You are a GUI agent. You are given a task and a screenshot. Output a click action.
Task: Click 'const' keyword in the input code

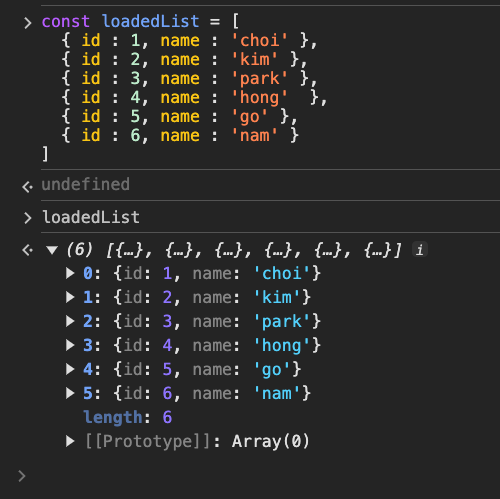[x=66, y=22]
